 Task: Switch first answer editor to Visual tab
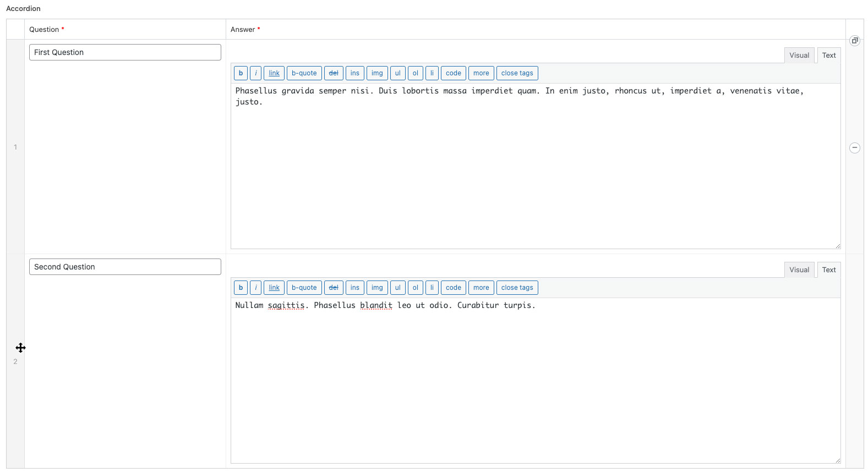click(x=799, y=56)
